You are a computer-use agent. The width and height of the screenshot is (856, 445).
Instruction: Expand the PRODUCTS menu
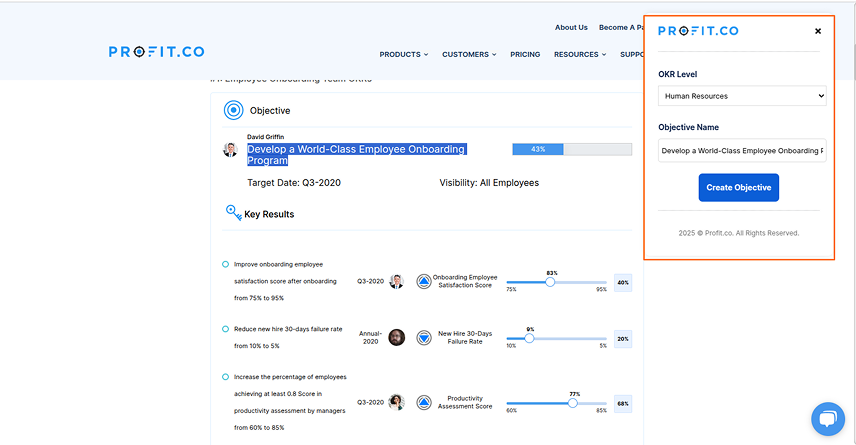coord(404,55)
